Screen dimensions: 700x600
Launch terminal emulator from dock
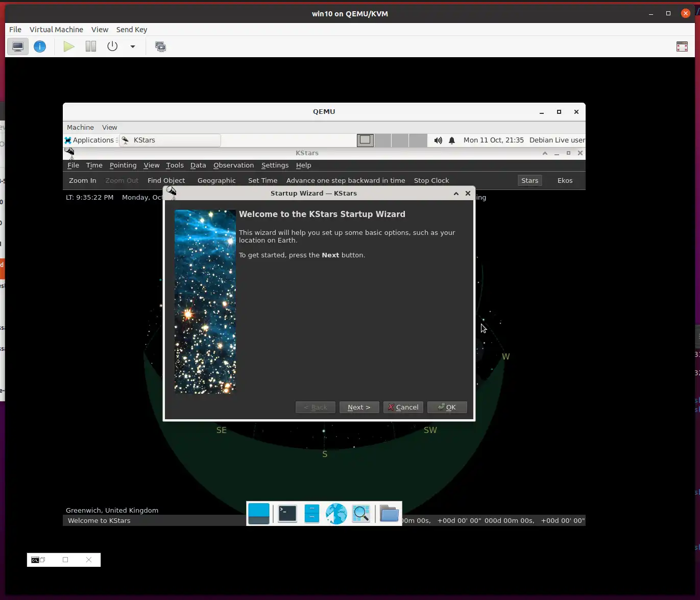pos(287,514)
